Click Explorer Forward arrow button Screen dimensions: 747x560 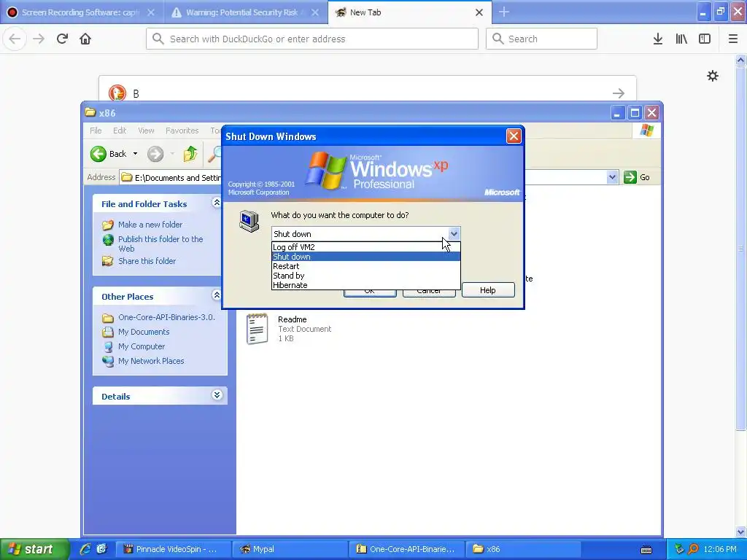click(155, 154)
